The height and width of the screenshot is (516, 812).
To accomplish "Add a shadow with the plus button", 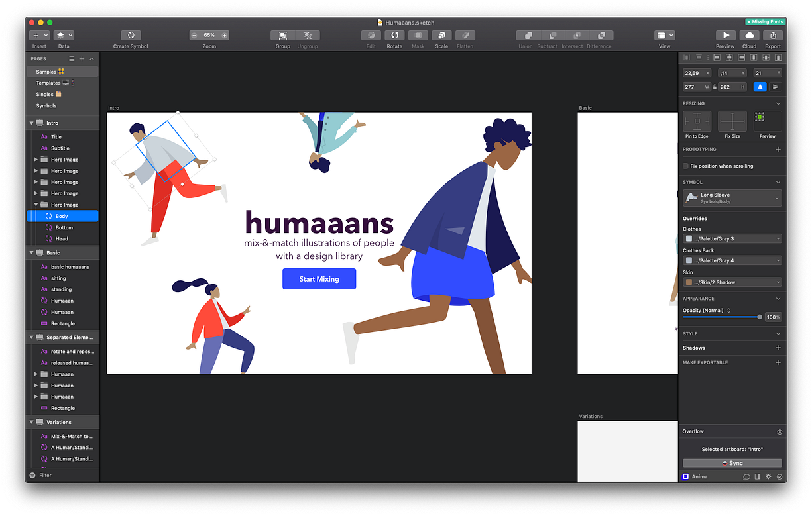I will click(x=778, y=348).
